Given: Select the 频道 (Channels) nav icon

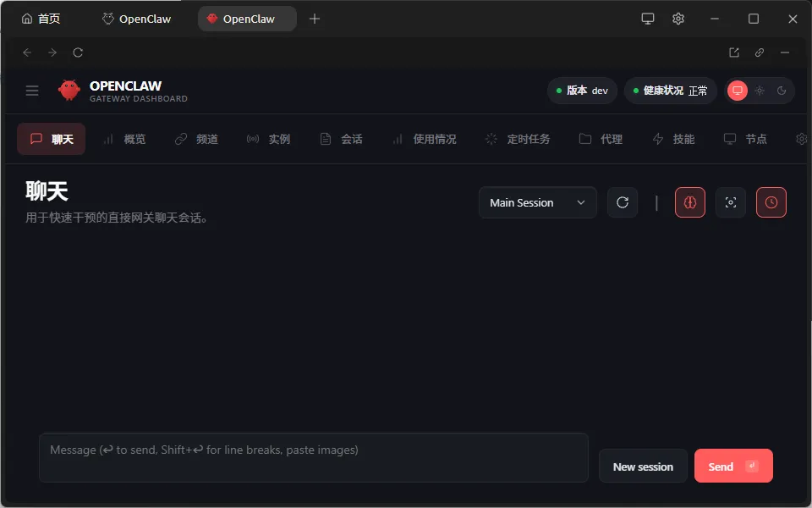Looking at the screenshot, I should pyautogui.click(x=196, y=139).
